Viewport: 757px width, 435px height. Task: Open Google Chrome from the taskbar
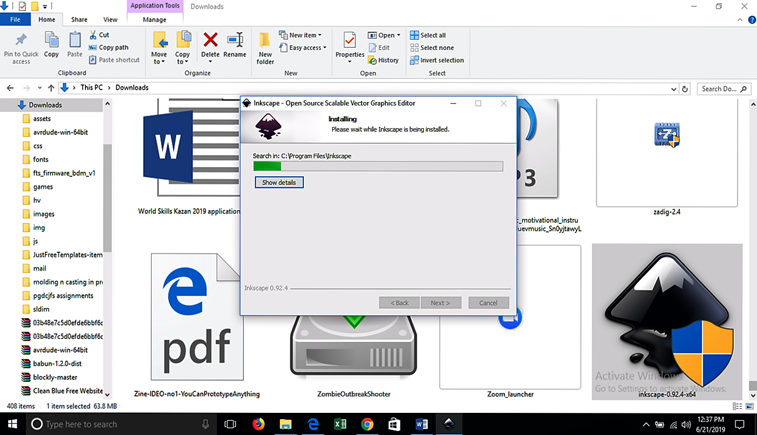coord(367,424)
